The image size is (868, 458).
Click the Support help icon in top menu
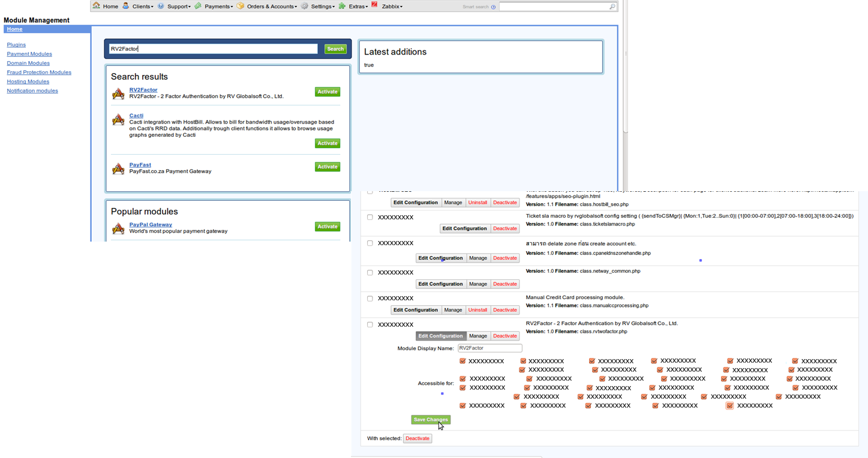(161, 6)
